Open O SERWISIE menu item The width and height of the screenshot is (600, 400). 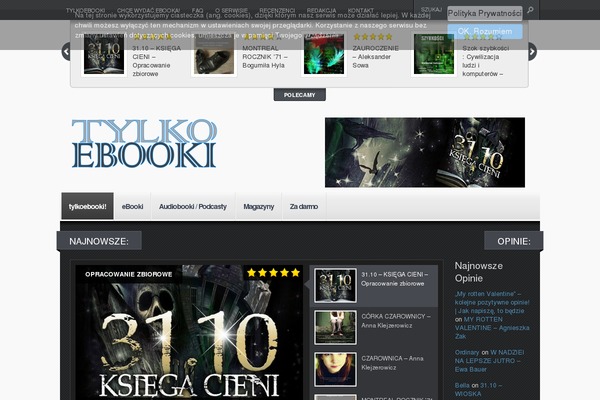point(231,10)
